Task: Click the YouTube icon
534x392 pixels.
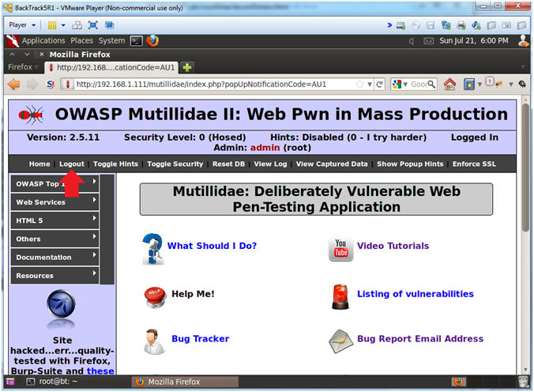Action: (340, 250)
